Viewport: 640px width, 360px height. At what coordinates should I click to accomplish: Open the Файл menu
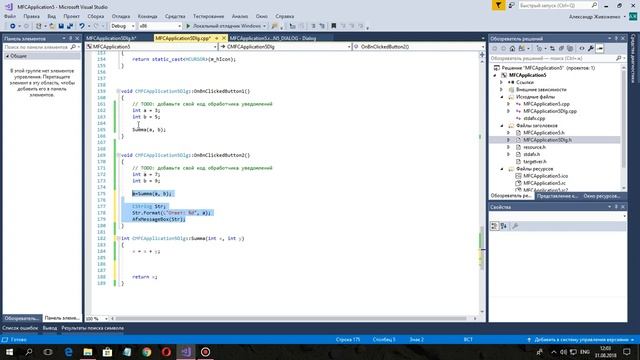coord(10,16)
